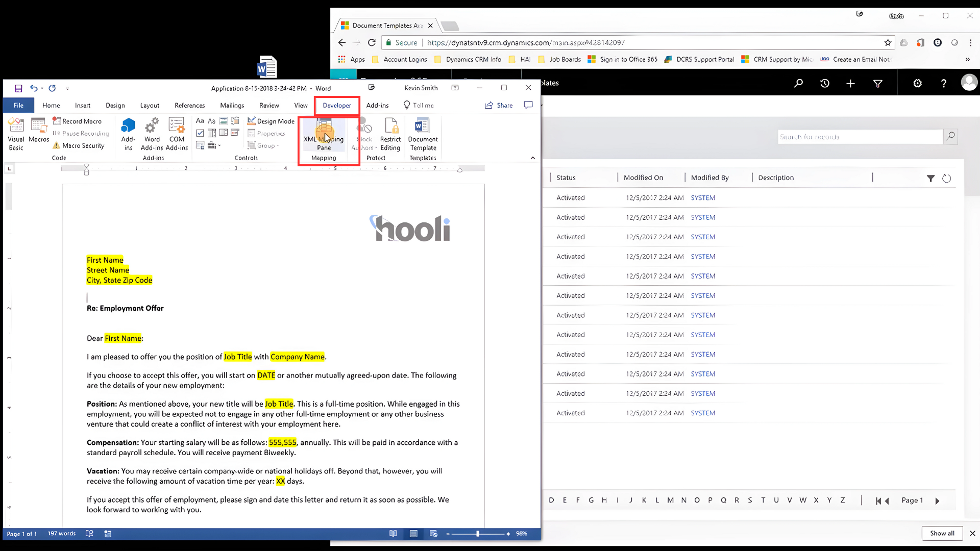The image size is (980, 551).
Task: Insert Picture content control
Action: (x=223, y=121)
